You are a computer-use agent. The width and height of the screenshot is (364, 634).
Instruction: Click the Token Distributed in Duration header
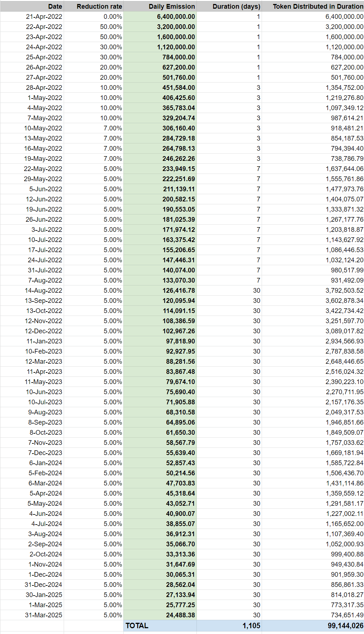313,7
